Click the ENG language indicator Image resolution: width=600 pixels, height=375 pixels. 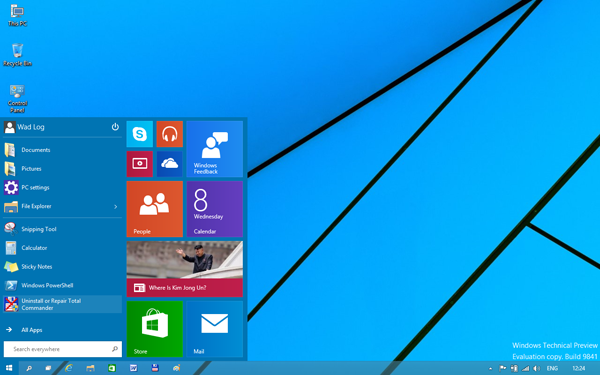point(552,368)
